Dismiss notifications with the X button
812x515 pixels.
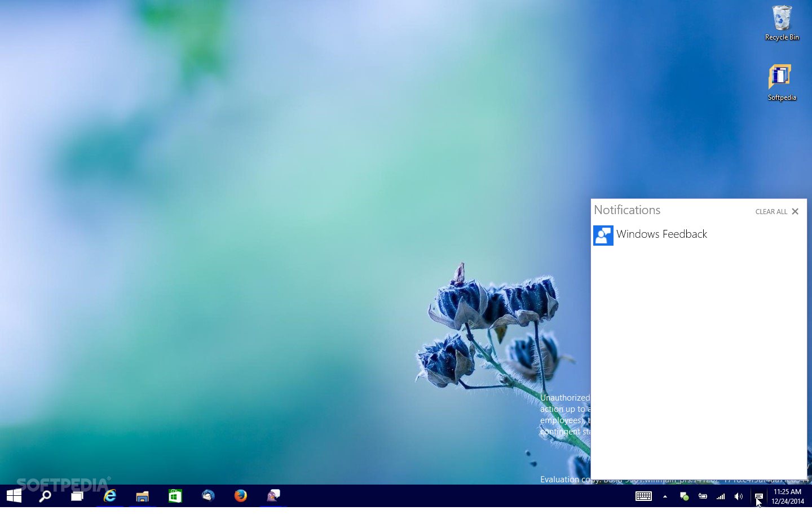795,211
